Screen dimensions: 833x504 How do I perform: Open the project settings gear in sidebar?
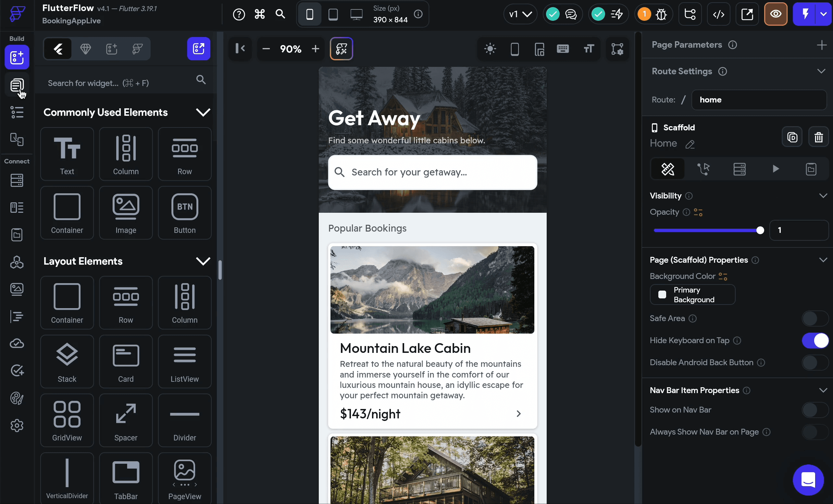click(x=17, y=425)
